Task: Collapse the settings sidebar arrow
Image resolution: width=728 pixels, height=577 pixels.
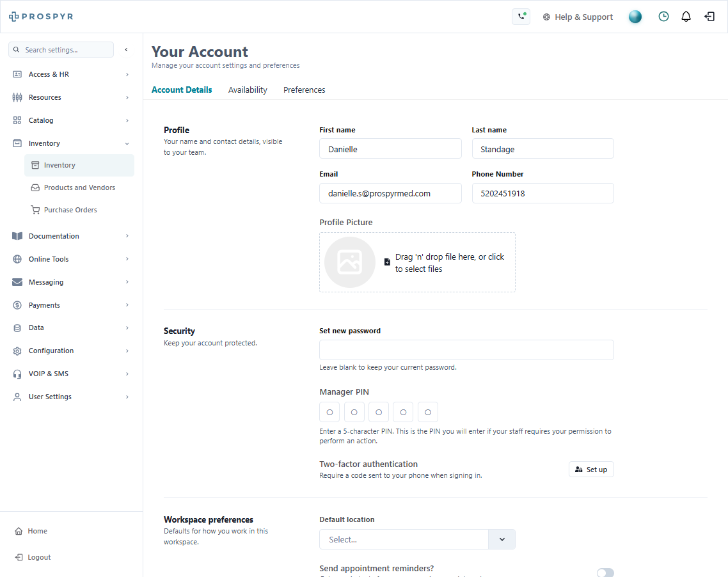Action: [x=126, y=50]
